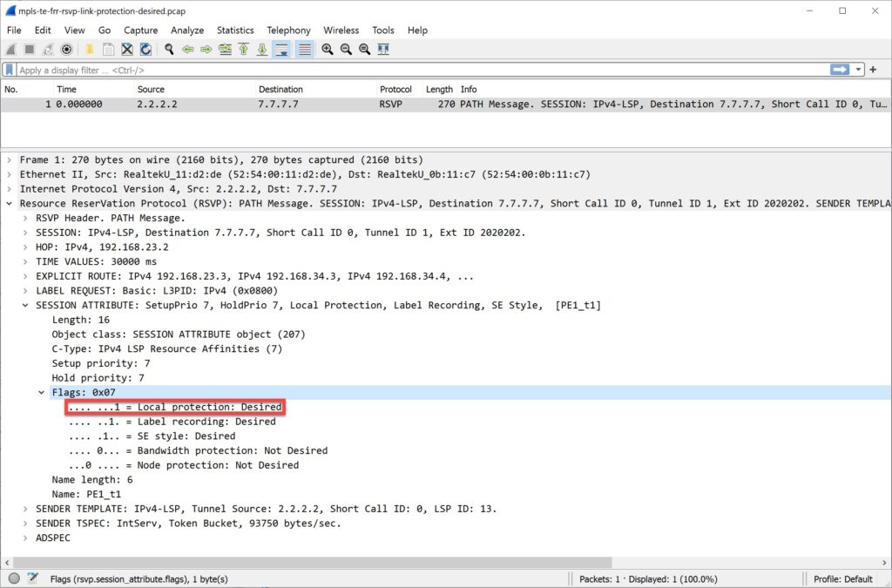Expand the EXPLICIT ROUTE object
Viewport: 892px width, 588px height.
pyautogui.click(x=25, y=276)
